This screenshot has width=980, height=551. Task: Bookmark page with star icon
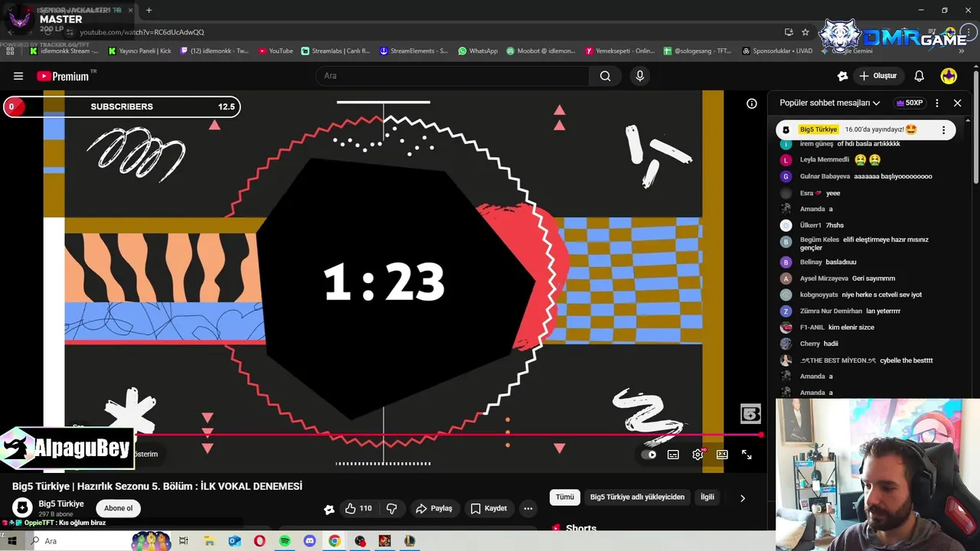[x=805, y=32]
